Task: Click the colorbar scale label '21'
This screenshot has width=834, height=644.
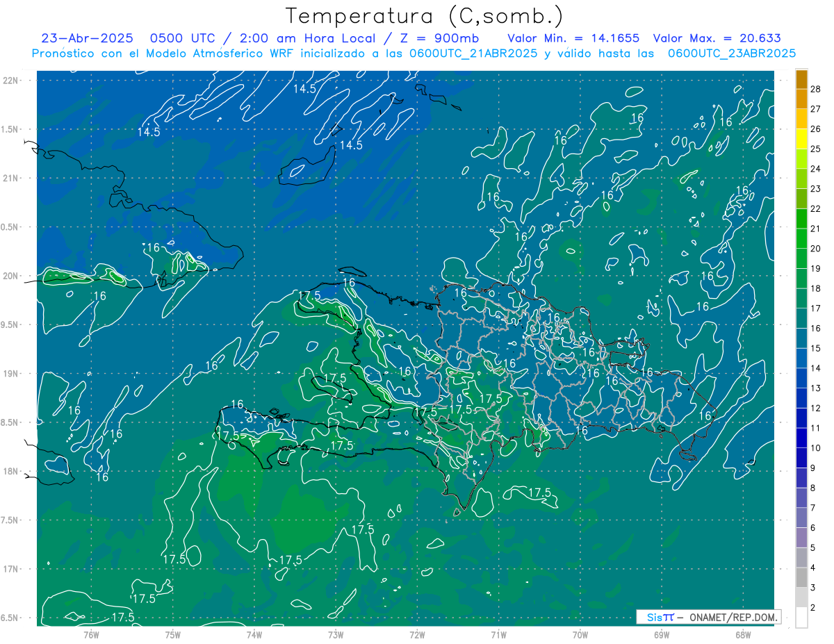Action: click(816, 229)
